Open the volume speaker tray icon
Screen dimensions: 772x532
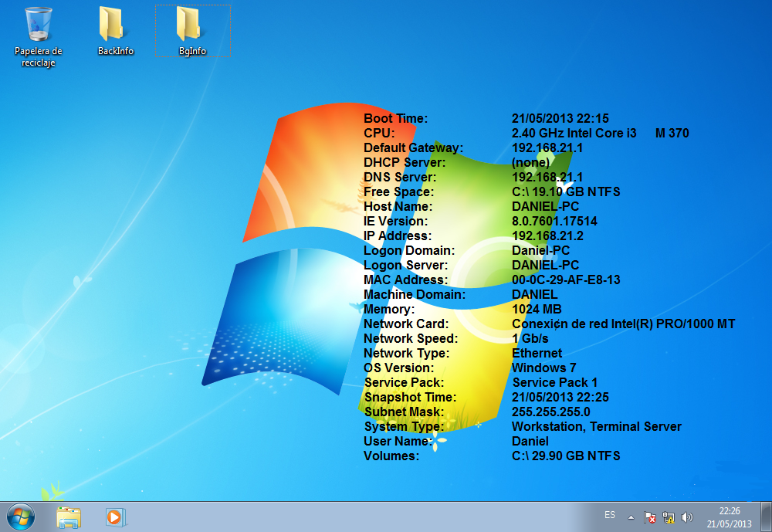coord(686,517)
